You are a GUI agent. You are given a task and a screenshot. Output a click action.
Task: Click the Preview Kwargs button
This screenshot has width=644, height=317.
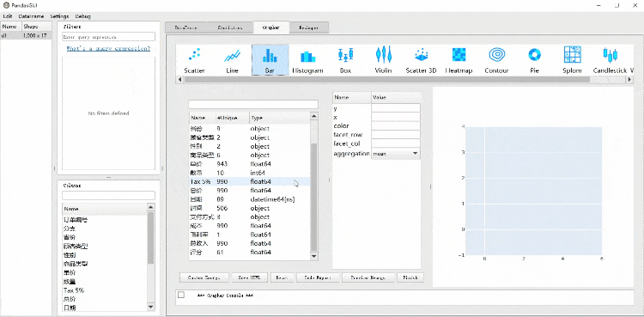click(368, 277)
